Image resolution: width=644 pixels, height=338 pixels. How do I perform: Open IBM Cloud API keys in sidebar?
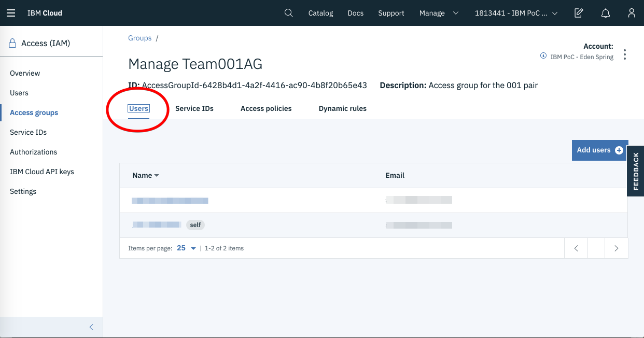[42, 172]
